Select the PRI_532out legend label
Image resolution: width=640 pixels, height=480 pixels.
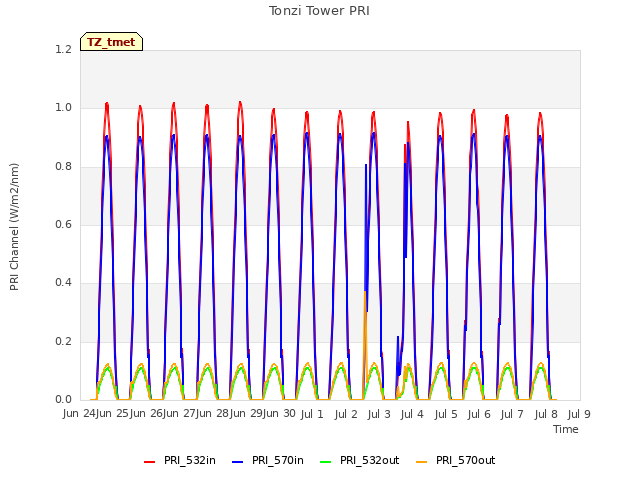coord(369,460)
